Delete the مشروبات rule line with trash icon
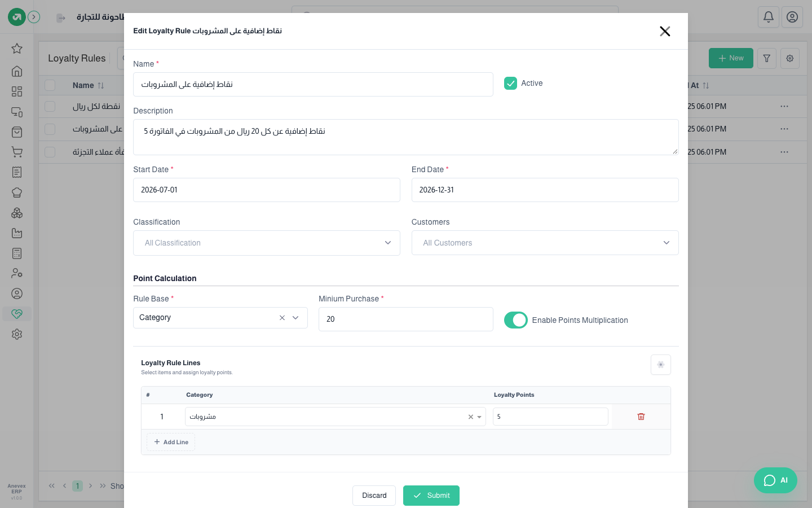 point(641,417)
